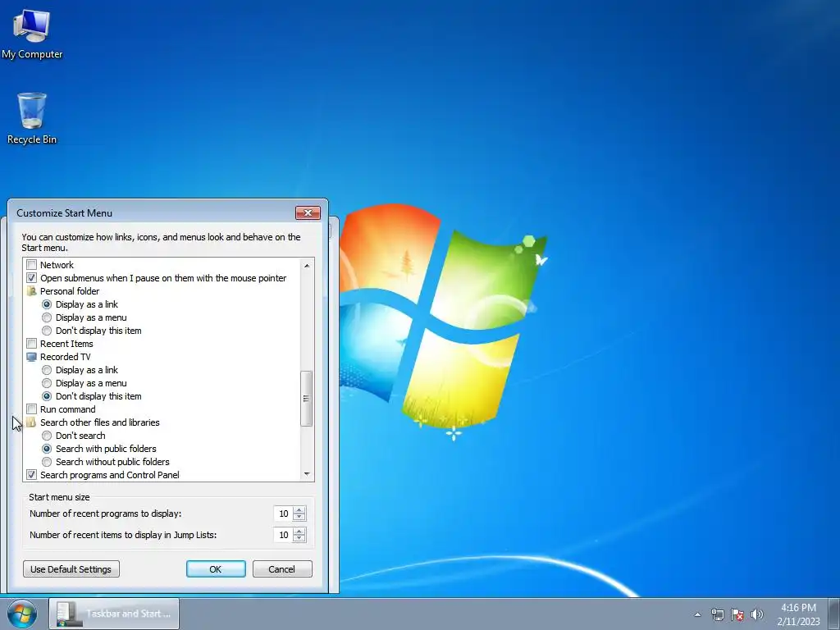Click the volume speaker tray icon
Screen dimensions: 840x630
pyautogui.click(x=757, y=614)
